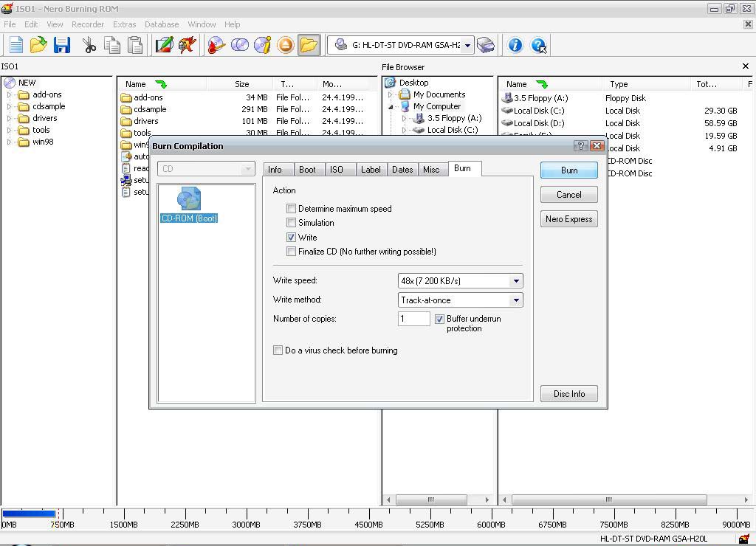Enable the Simulation checkbox
Screen dimensions: 756x546
pos(291,223)
